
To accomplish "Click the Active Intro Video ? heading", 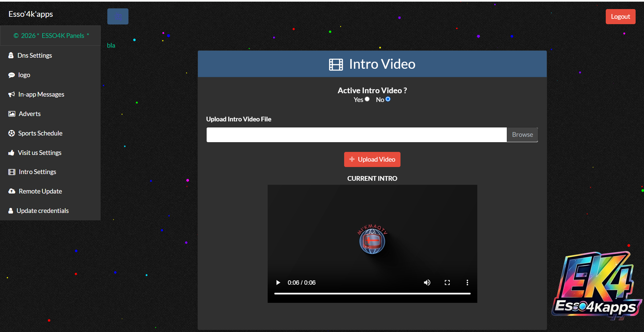I will tap(372, 91).
